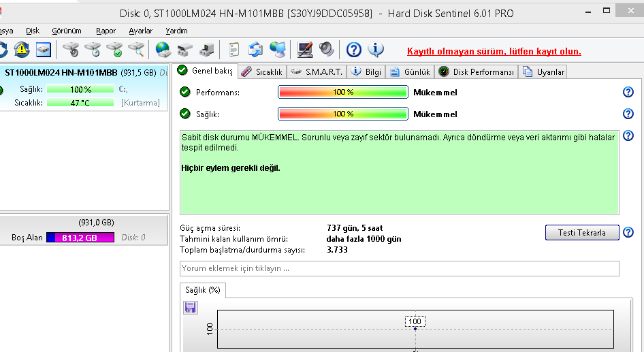The height and width of the screenshot is (352, 644).
Task: Click the info speech bubble toolbar icon
Action: click(376, 50)
